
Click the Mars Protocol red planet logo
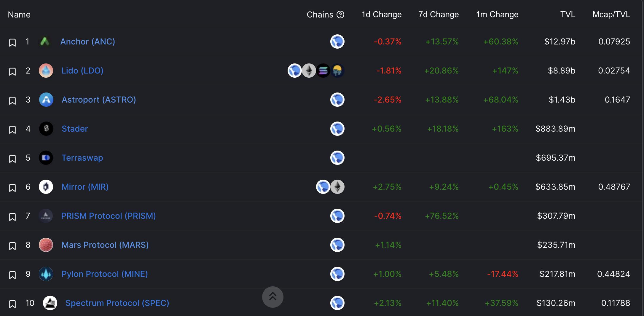46,245
